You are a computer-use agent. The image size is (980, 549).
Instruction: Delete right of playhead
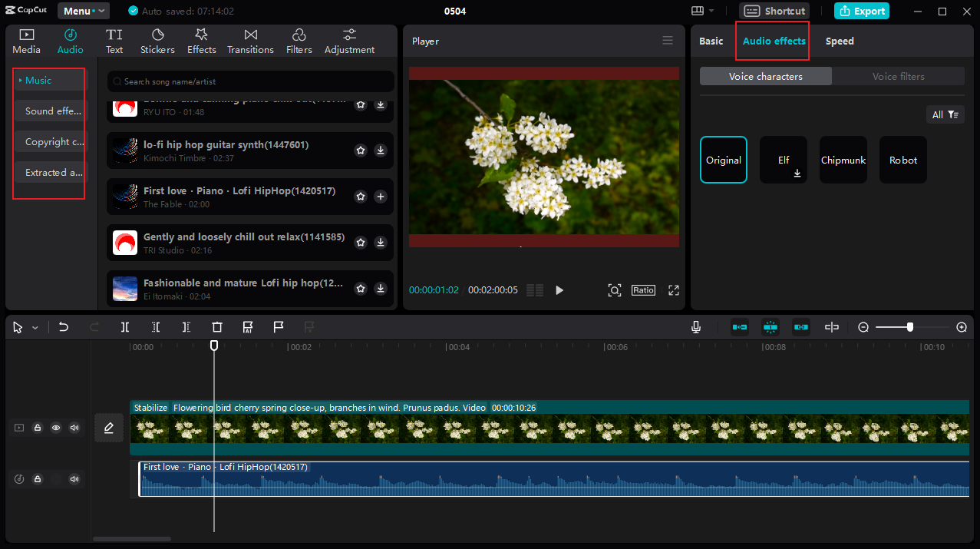click(x=186, y=327)
